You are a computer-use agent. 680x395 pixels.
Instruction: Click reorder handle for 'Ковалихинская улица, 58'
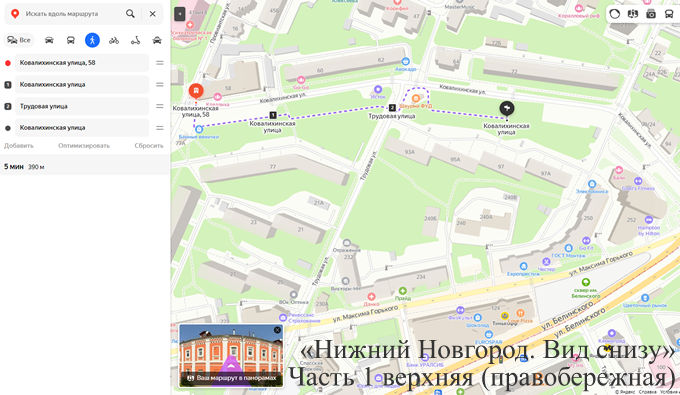pyautogui.click(x=160, y=63)
